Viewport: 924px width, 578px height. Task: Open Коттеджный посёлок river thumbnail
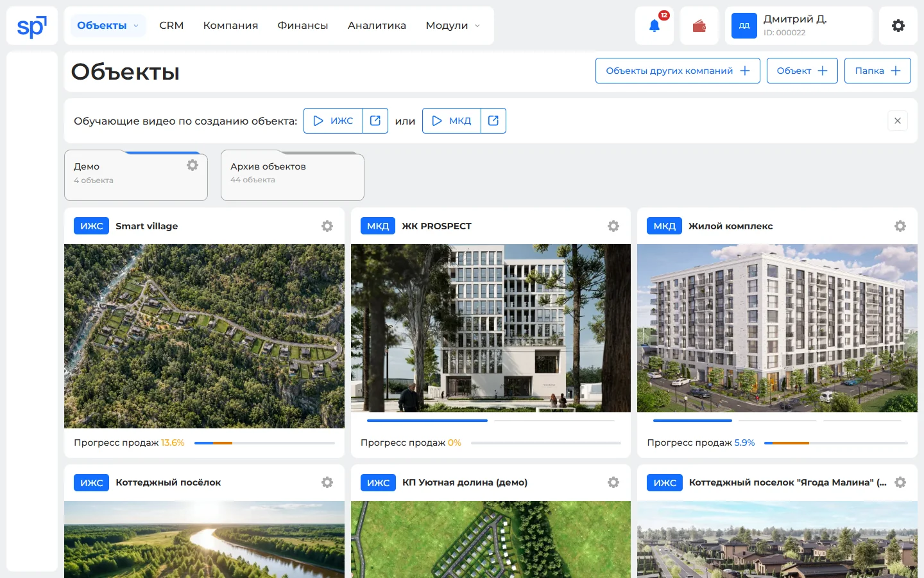(204, 539)
